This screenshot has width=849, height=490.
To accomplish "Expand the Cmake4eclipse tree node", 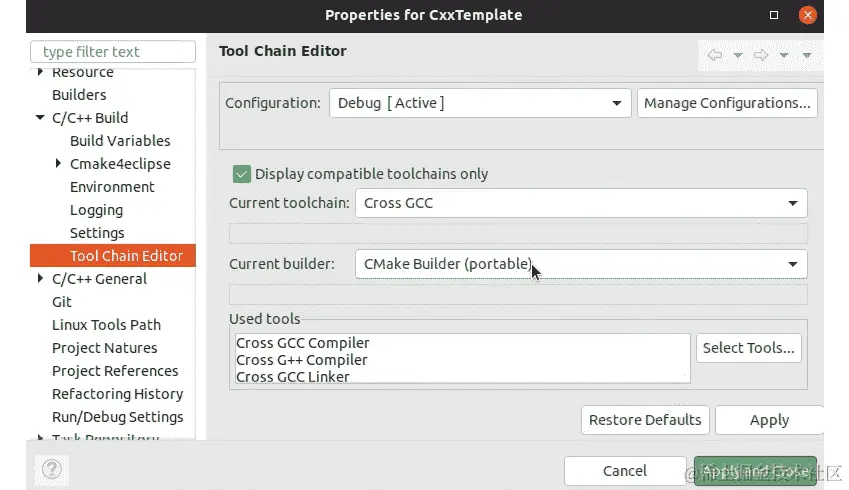I will pyautogui.click(x=58, y=163).
